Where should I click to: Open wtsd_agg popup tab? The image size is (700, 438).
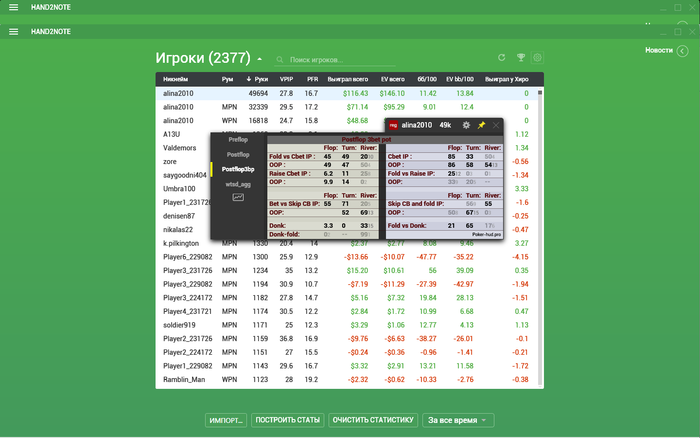(238, 184)
